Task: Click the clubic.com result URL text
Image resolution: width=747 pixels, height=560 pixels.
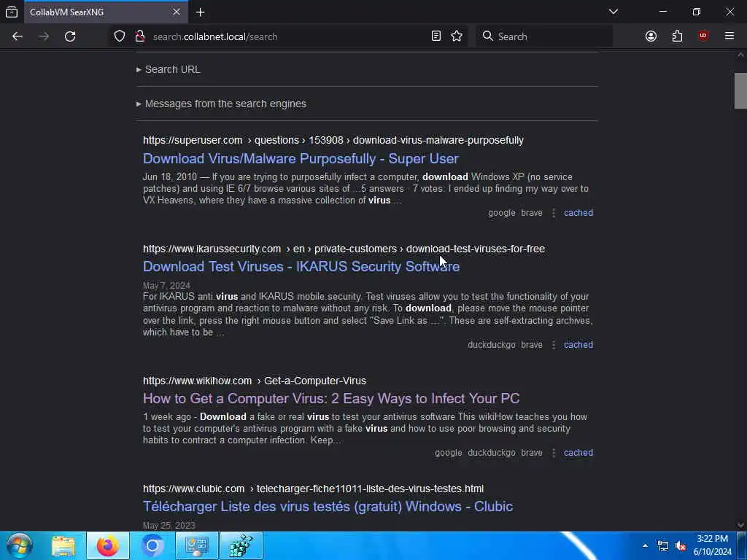Action: (313, 489)
